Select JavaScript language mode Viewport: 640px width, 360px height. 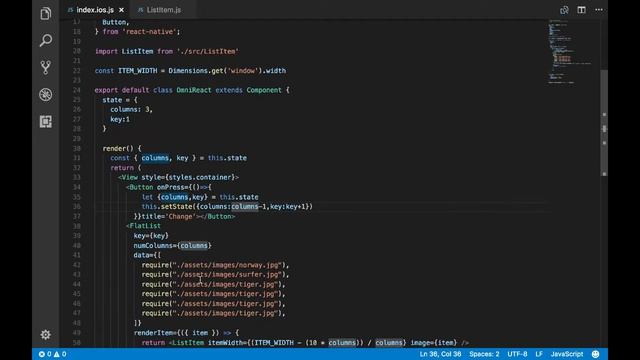point(567,354)
